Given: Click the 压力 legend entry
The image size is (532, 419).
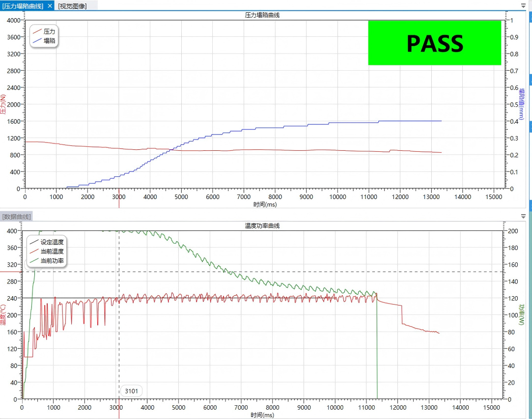Looking at the screenshot, I should coord(44,31).
